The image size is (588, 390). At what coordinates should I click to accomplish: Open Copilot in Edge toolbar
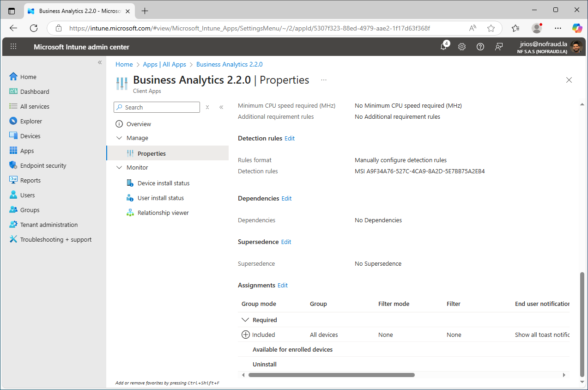click(x=577, y=28)
